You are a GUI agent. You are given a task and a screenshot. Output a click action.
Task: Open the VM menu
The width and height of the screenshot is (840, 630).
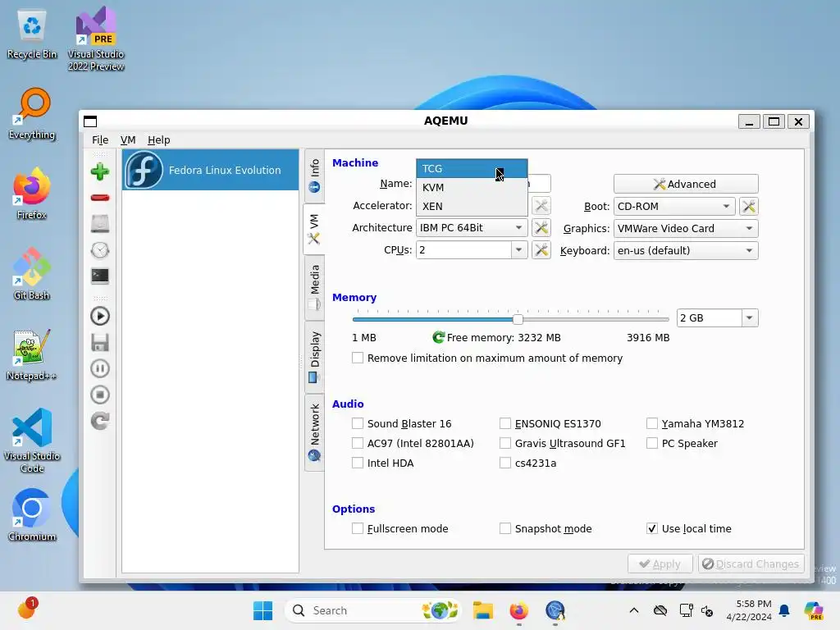point(128,139)
